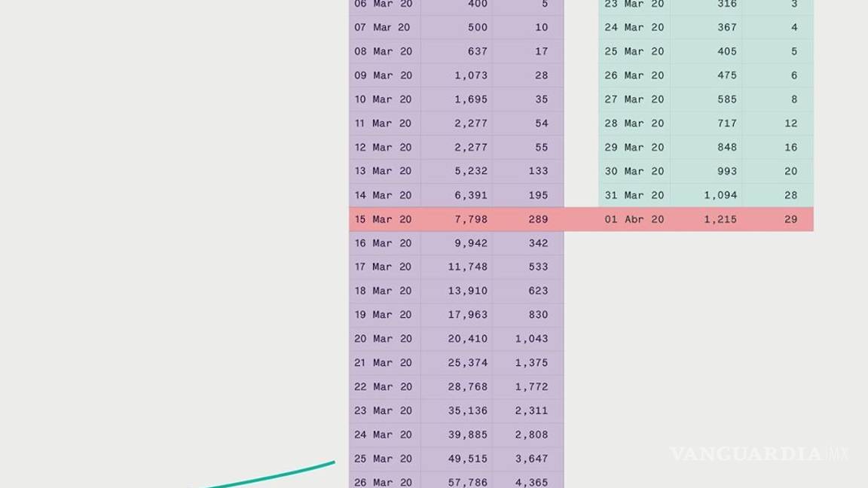Select the 16 Mar 20 date cell
Screen dimensions: 868x488
pyautogui.click(x=384, y=243)
